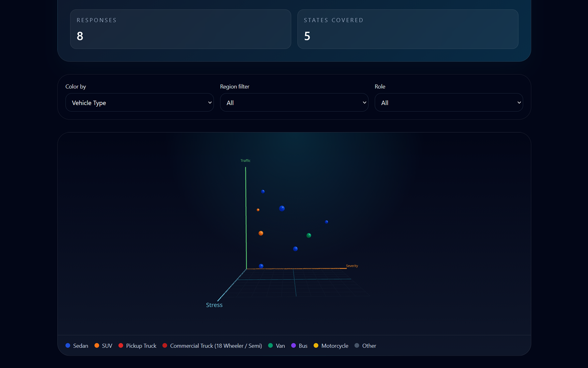This screenshot has width=588, height=368.
Task: Open the Role dropdown
Action: tap(449, 102)
